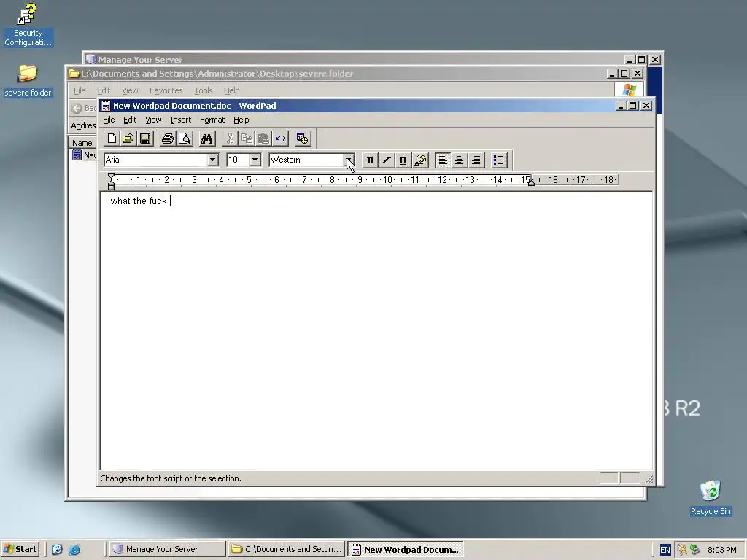Click the Internet Explorer quick launch icon
Viewport: 747px width, 560px height.
74,550
